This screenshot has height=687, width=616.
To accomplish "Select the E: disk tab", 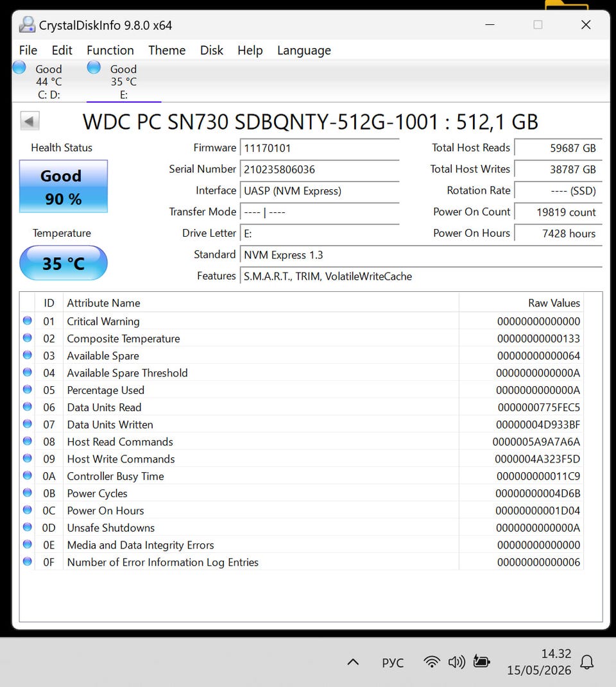I will pos(124,81).
